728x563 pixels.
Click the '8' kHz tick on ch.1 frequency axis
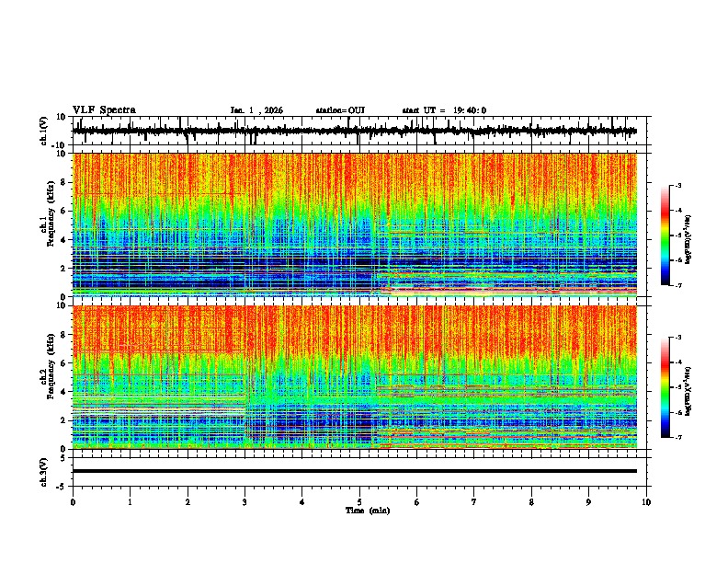[63, 182]
